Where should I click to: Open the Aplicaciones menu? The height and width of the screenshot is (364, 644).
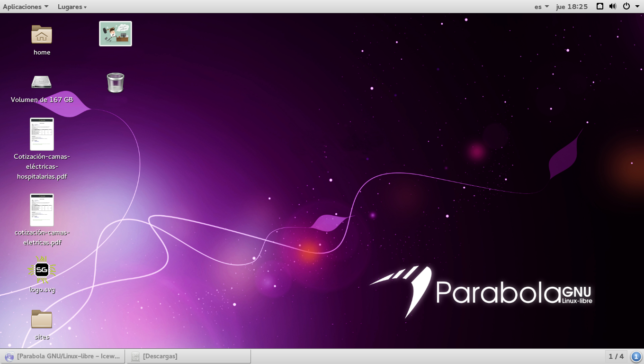point(22,6)
